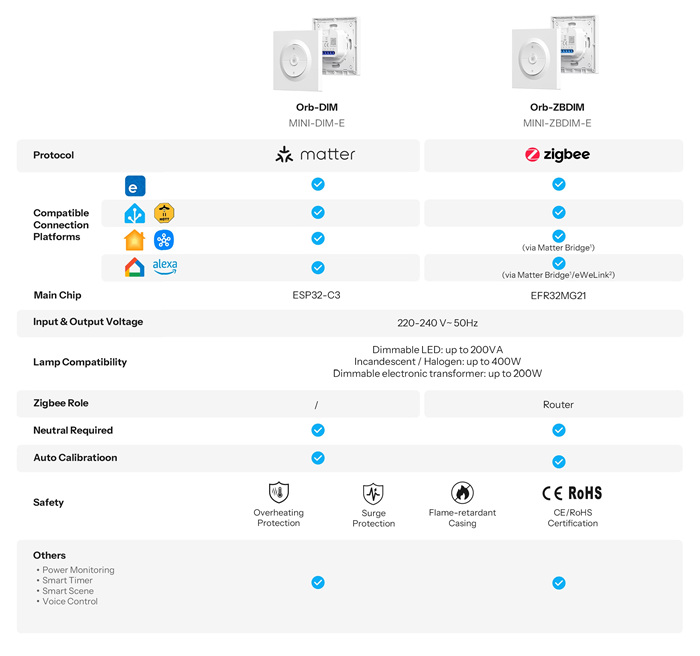The height and width of the screenshot is (656, 700).
Task: Select the Surge Protection icon
Action: tap(373, 493)
